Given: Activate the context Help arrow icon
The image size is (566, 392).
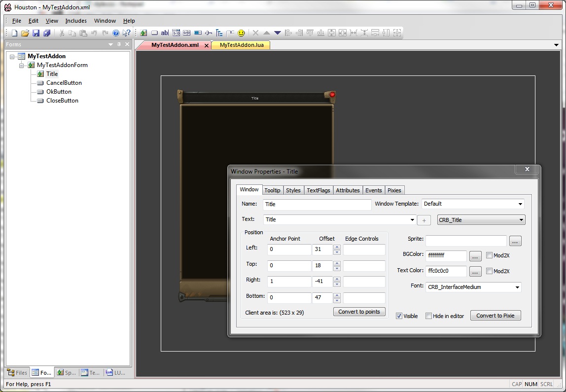Looking at the screenshot, I should pos(127,33).
